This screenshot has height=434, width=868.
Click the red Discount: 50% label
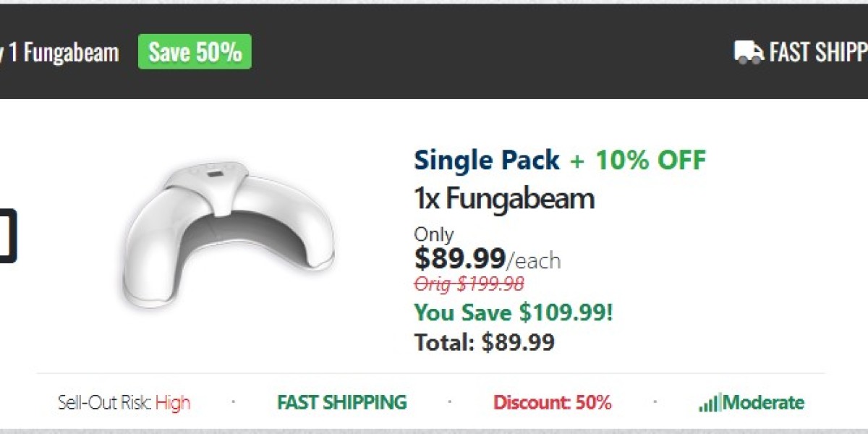552,402
